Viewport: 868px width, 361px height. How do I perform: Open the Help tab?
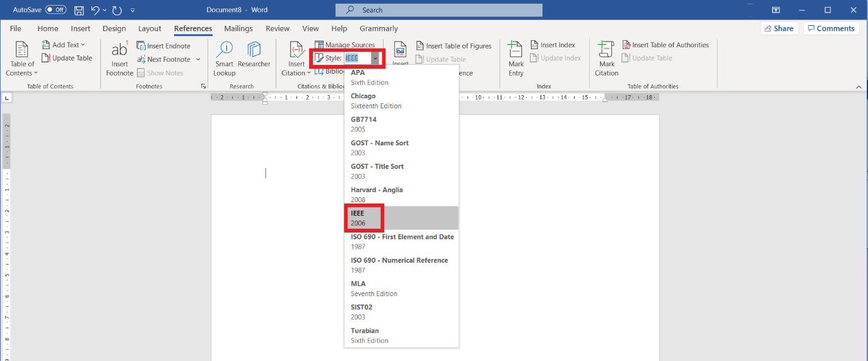point(339,28)
